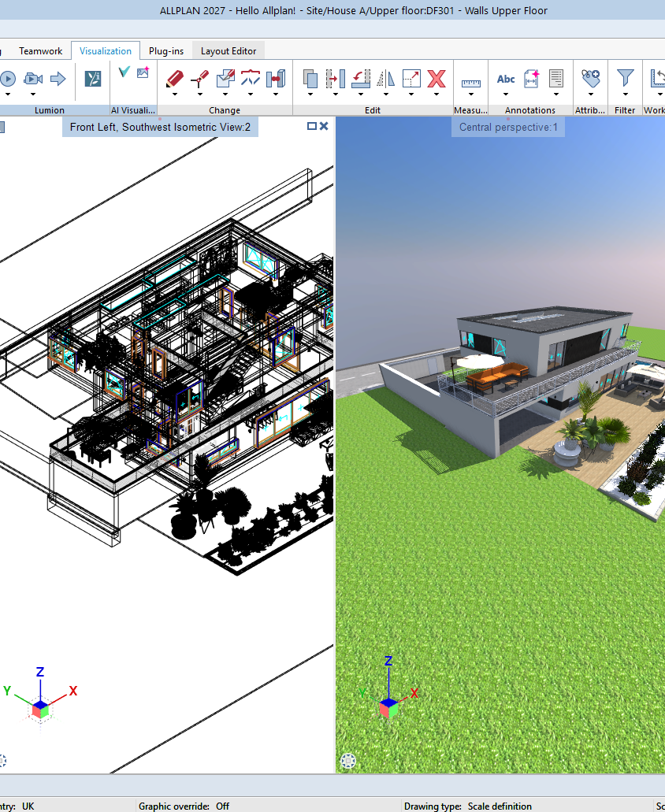The height and width of the screenshot is (812, 665).
Task: Click the Measure ruler icon
Action: pyautogui.click(x=471, y=83)
